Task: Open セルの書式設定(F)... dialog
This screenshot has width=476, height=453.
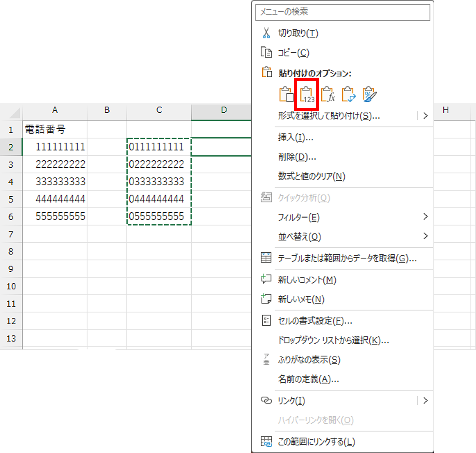Action: pyautogui.click(x=315, y=321)
